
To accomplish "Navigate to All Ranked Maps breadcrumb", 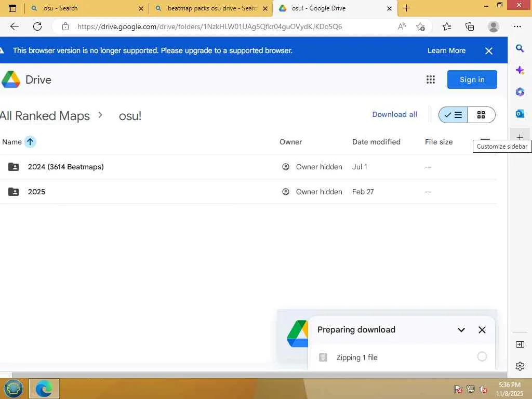I will (x=45, y=116).
